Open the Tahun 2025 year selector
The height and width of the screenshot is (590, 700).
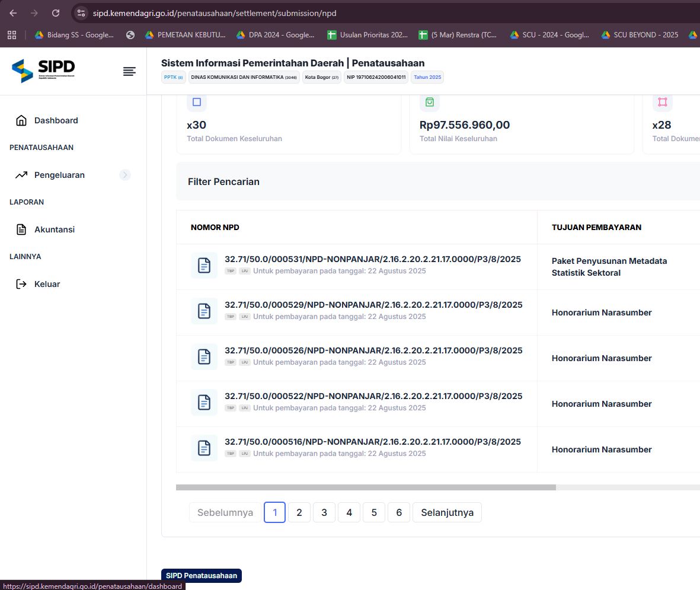[x=427, y=77]
